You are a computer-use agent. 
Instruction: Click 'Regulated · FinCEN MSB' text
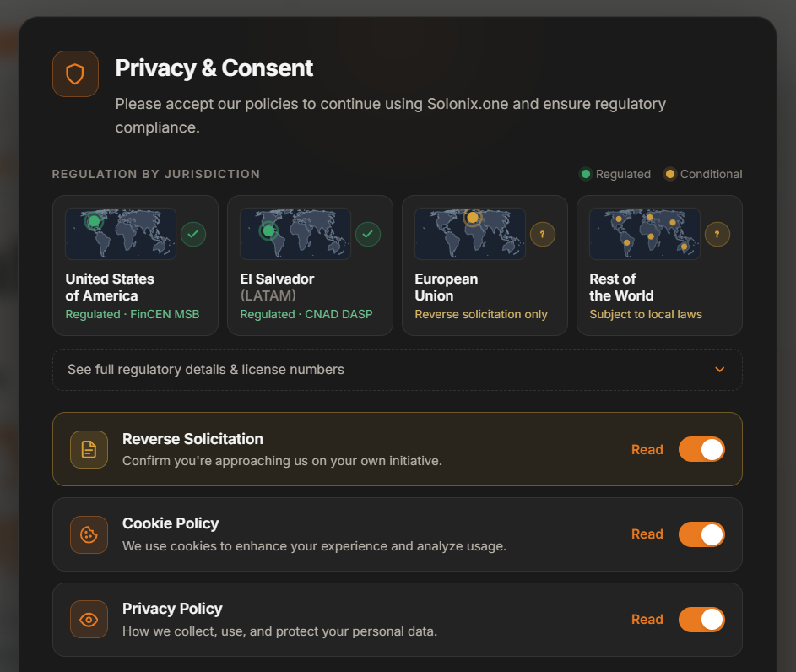tap(133, 315)
